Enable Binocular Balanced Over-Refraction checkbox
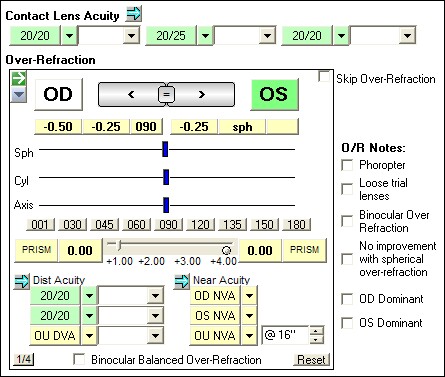 (x=79, y=359)
